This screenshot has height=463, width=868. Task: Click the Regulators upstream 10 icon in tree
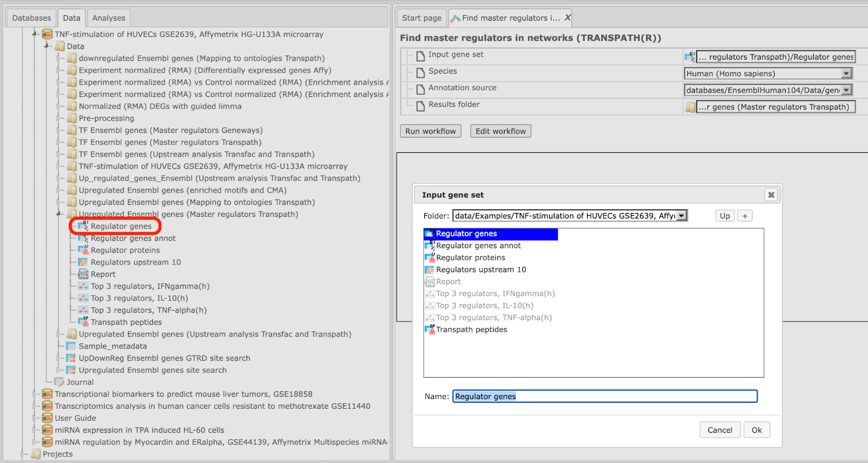click(x=83, y=262)
